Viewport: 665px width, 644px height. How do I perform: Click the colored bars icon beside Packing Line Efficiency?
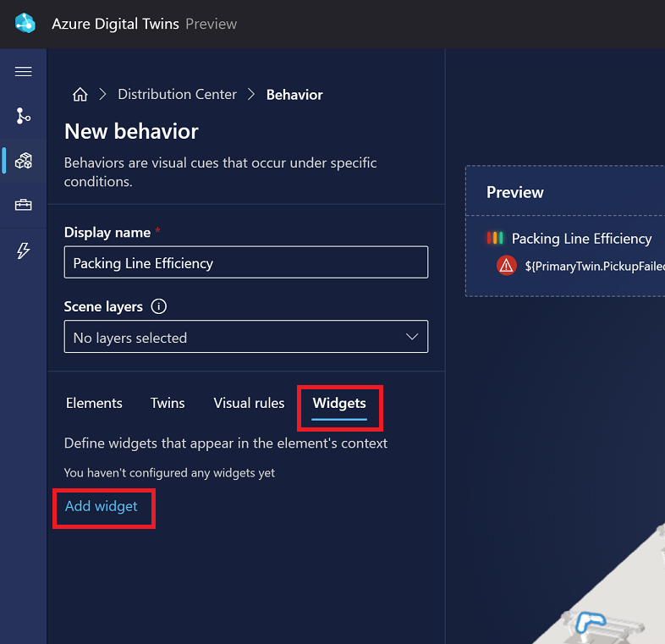(495, 238)
